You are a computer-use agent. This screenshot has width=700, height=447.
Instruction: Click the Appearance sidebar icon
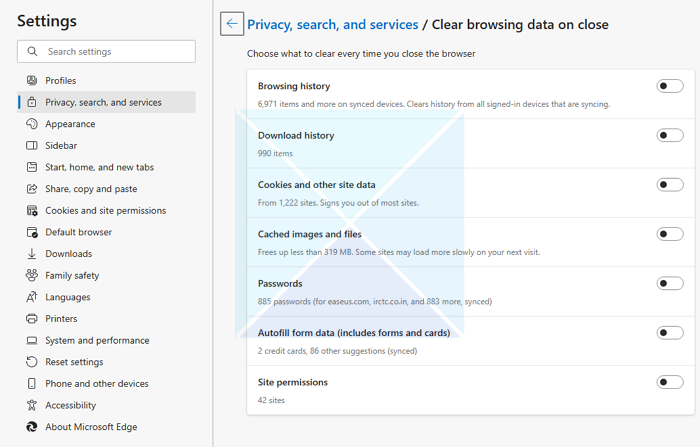coord(32,124)
